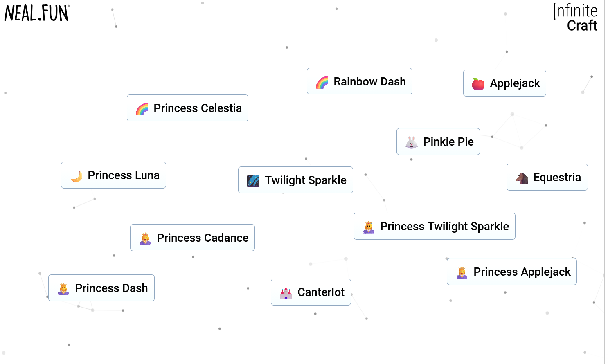Pick the Pinkie Pie text label
The image size is (608, 364).
pos(448,142)
